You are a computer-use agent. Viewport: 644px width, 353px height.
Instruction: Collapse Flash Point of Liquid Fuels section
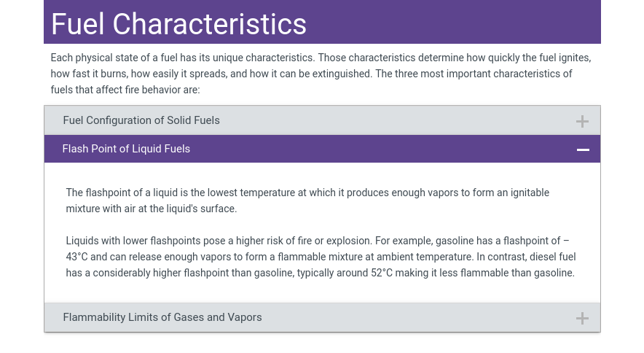(321, 149)
